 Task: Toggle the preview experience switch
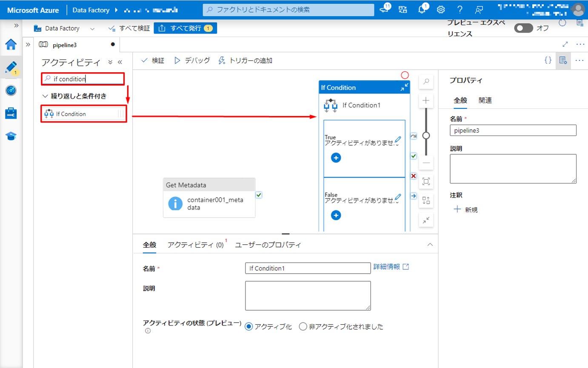523,28
